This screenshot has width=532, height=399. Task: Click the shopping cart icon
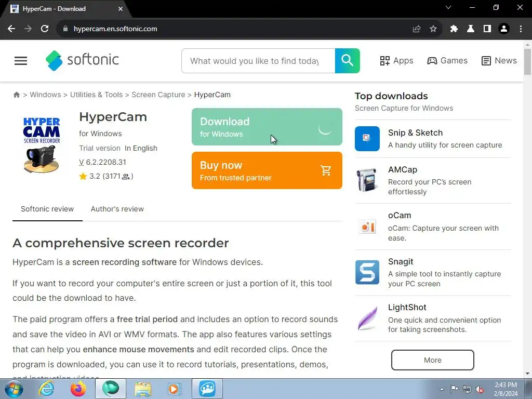coord(326,170)
